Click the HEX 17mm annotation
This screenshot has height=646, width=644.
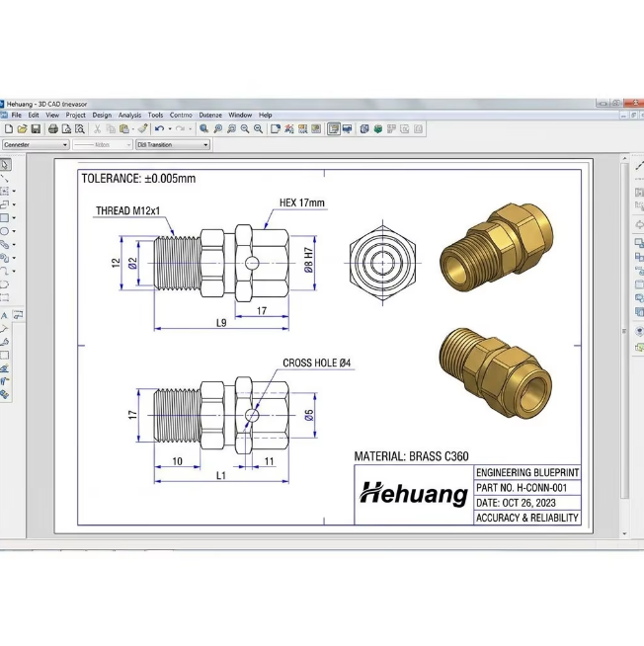coord(302,202)
